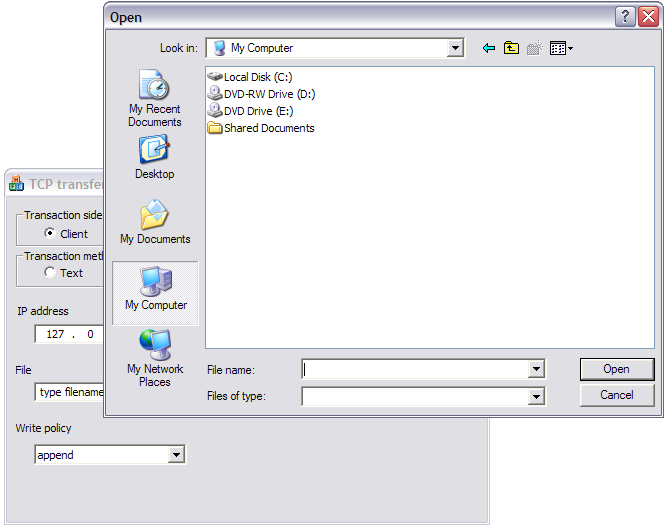Open My Network Places shortcut
The width and height of the screenshot is (665, 529).
click(155, 358)
